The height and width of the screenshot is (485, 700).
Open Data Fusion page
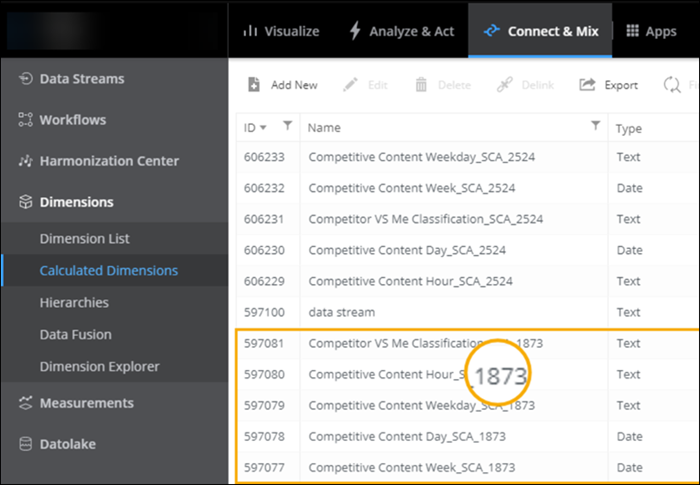click(75, 334)
